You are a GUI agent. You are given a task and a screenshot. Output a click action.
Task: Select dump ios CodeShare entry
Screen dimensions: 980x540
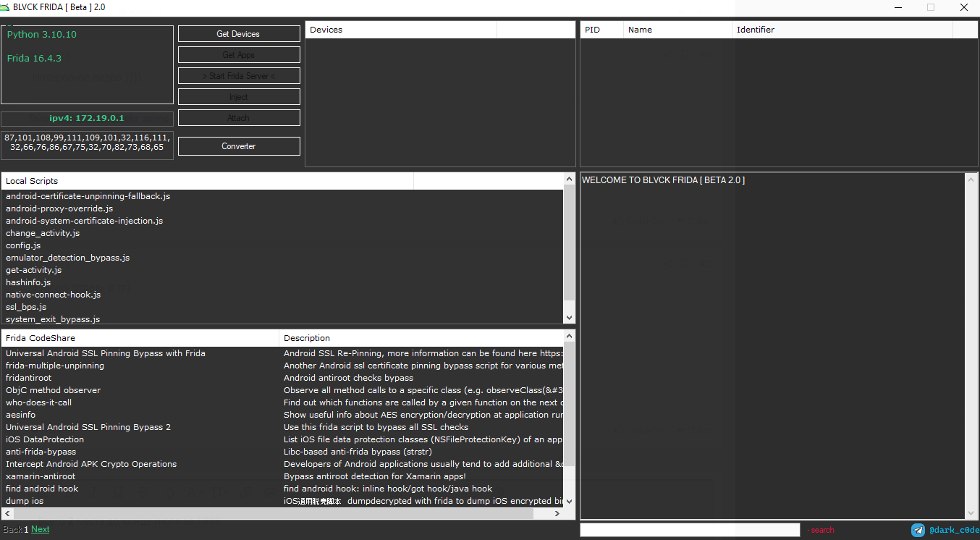click(x=25, y=501)
